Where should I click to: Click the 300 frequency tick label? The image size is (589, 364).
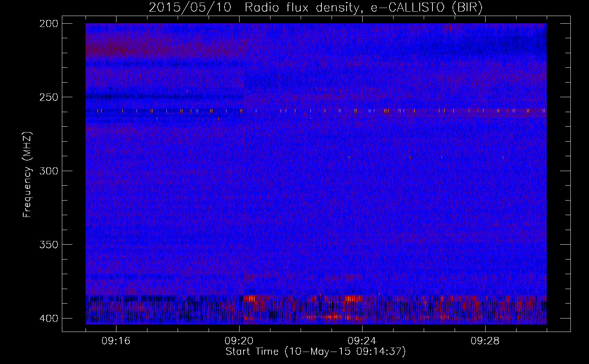pyautogui.click(x=49, y=171)
